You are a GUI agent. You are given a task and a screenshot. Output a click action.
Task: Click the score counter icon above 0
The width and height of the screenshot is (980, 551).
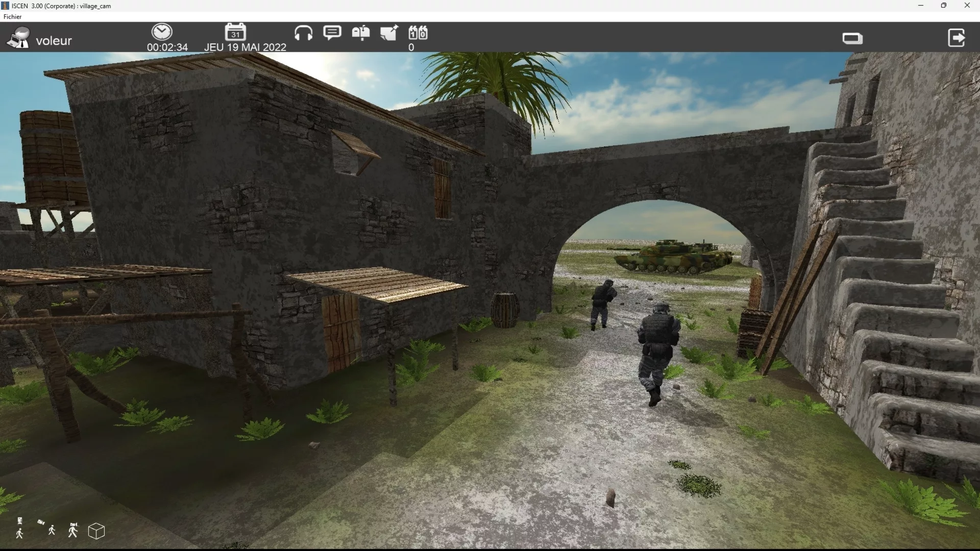418,33
